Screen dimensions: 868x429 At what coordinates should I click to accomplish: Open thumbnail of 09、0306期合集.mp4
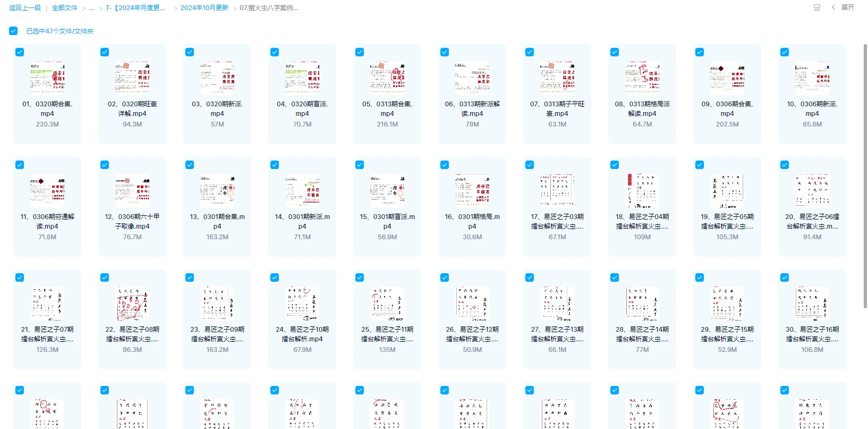coord(727,78)
